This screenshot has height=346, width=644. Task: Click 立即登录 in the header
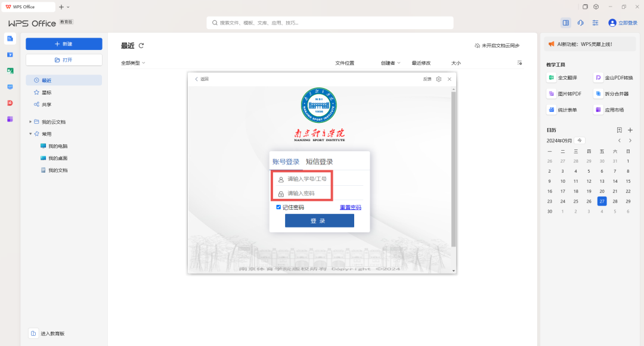coord(627,23)
